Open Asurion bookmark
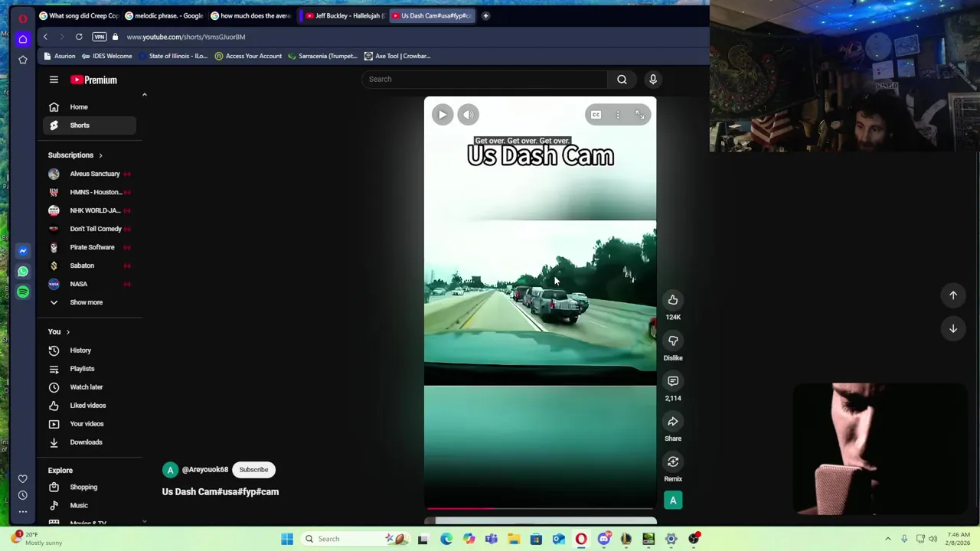Viewport: 980px width, 551px height. 60,56
